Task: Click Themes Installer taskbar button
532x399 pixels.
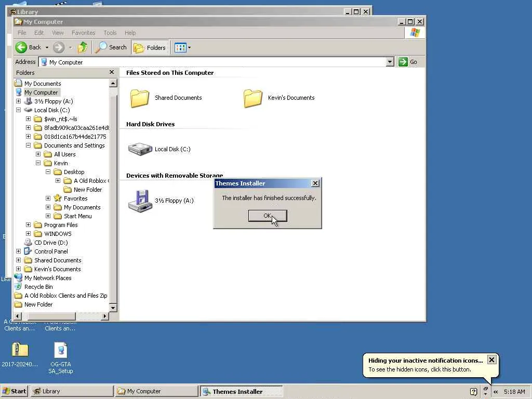Action: (241, 391)
